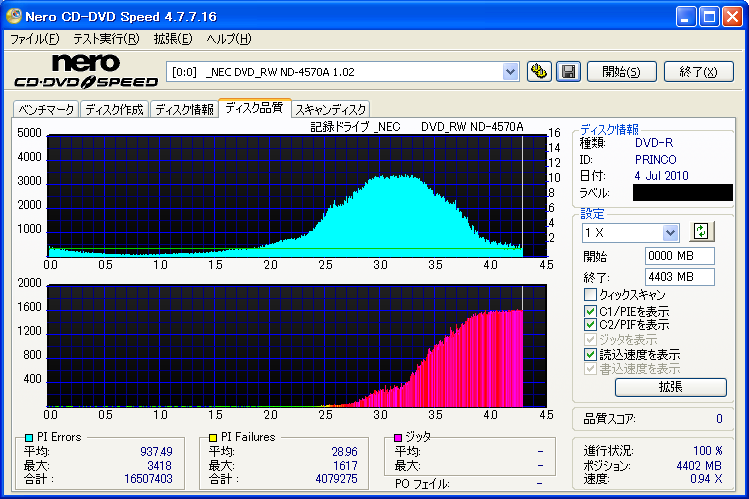Click the PI Failures total 4079275
The width and height of the screenshot is (749, 499).
tap(336, 478)
